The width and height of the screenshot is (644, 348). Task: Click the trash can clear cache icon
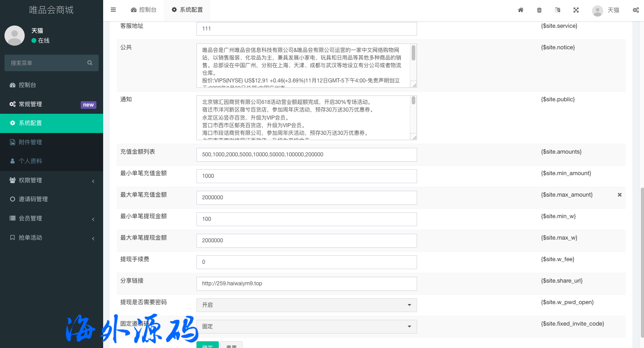(x=539, y=10)
